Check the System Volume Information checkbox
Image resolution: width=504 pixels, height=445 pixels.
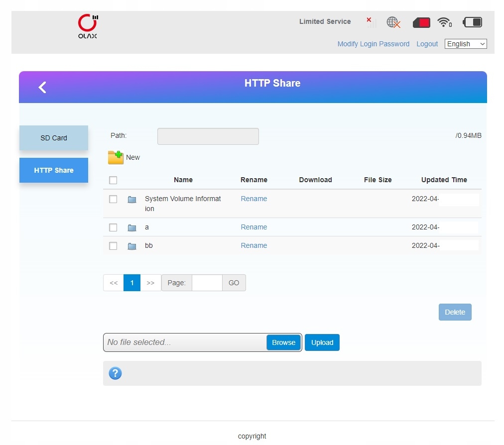point(113,199)
